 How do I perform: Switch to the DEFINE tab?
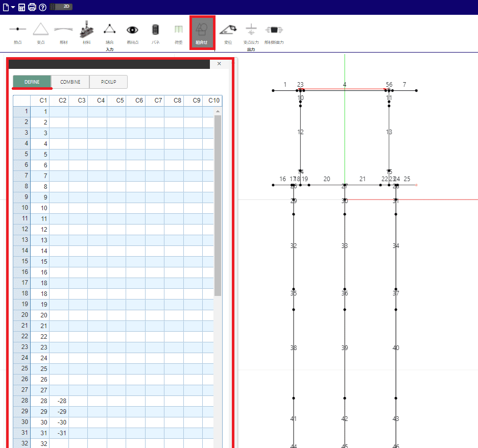(x=32, y=82)
